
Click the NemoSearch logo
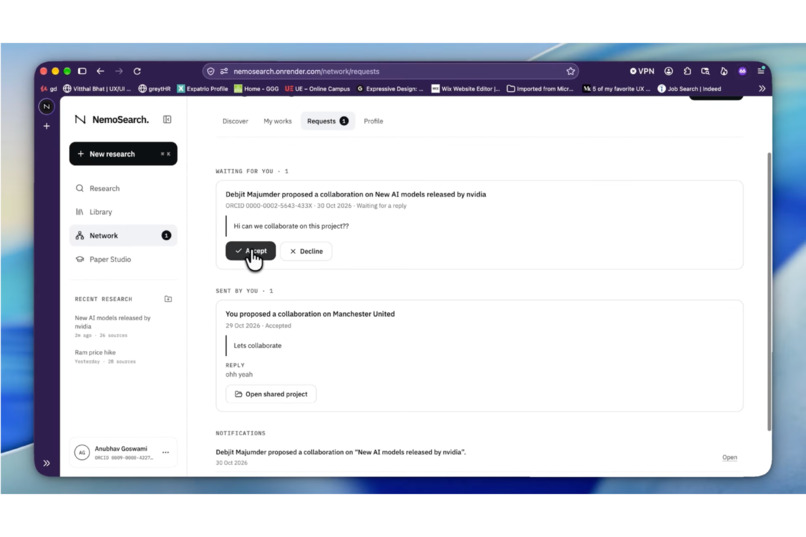point(112,119)
